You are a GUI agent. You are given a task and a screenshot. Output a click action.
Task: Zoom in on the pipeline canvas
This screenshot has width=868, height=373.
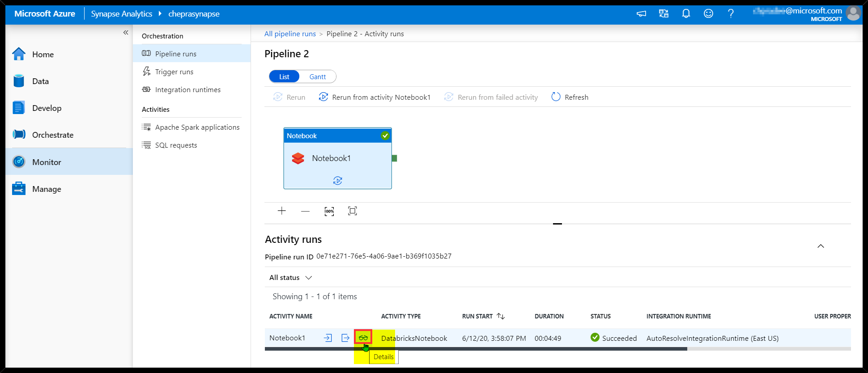(x=281, y=211)
